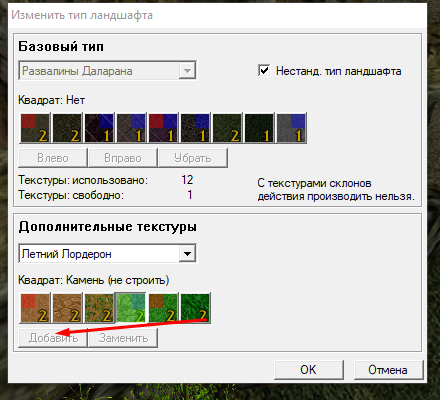The height and width of the screenshot is (400, 440).
Task: Open the Летний Лордерон textures dropdown
Action: [x=187, y=254]
